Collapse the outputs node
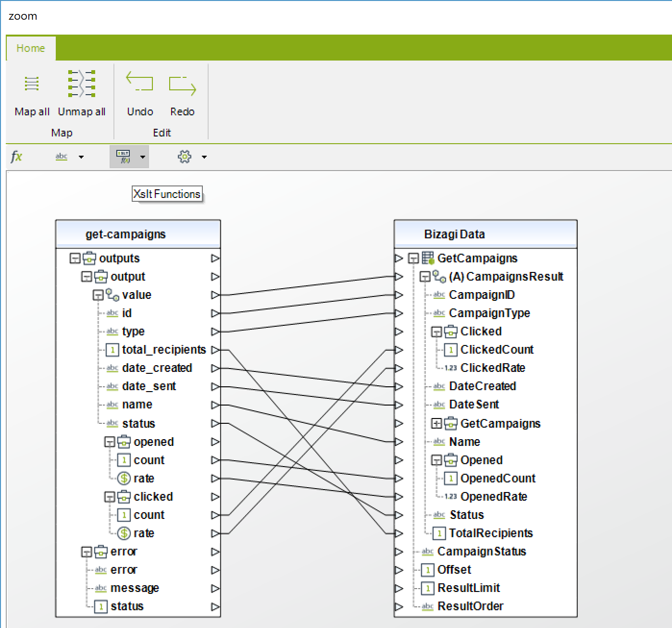The width and height of the screenshot is (672, 628). (x=75, y=259)
